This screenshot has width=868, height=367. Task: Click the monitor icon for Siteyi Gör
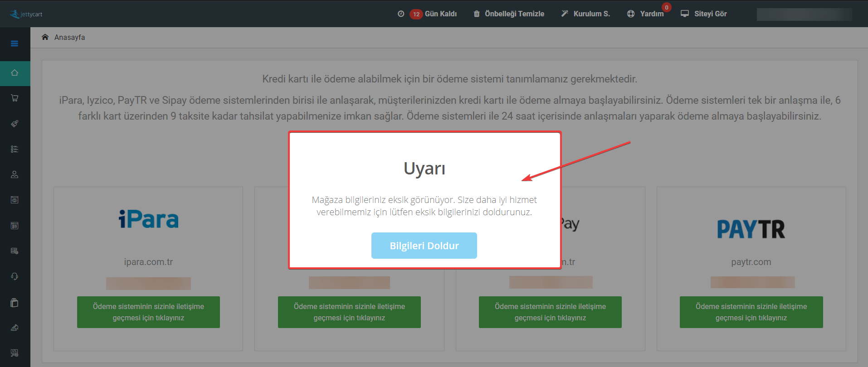[x=685, y=14]
